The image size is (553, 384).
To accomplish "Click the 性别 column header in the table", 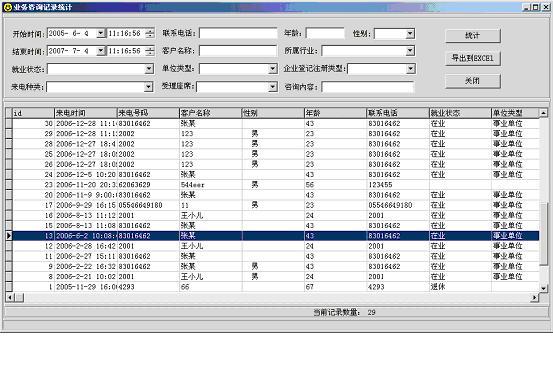I will click(x=273, y=113).
